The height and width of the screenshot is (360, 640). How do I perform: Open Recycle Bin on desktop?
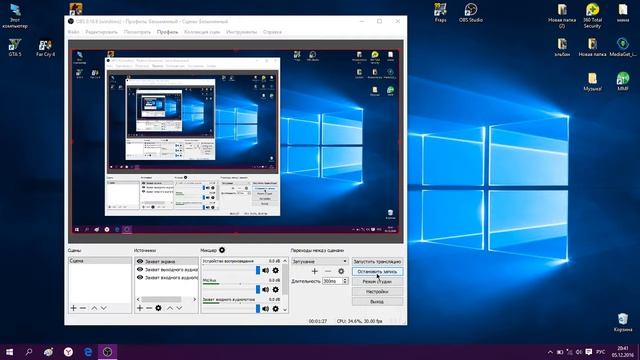[623, 322]
